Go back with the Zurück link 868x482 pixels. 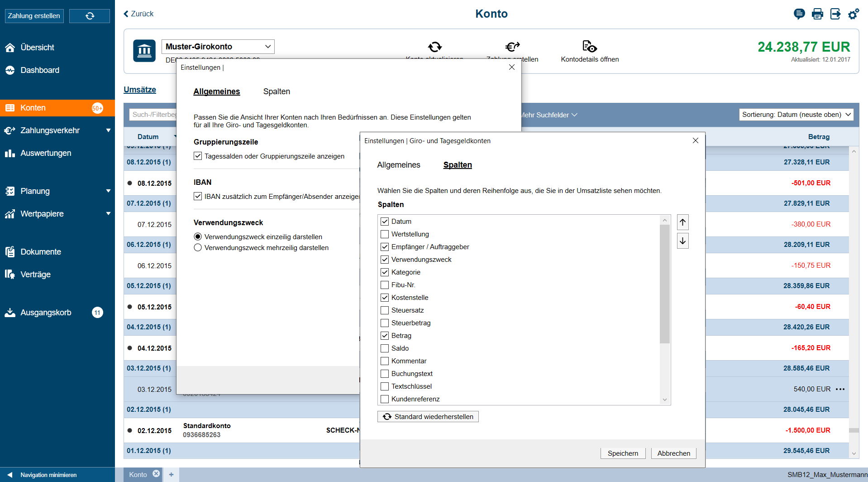[138, 14]
